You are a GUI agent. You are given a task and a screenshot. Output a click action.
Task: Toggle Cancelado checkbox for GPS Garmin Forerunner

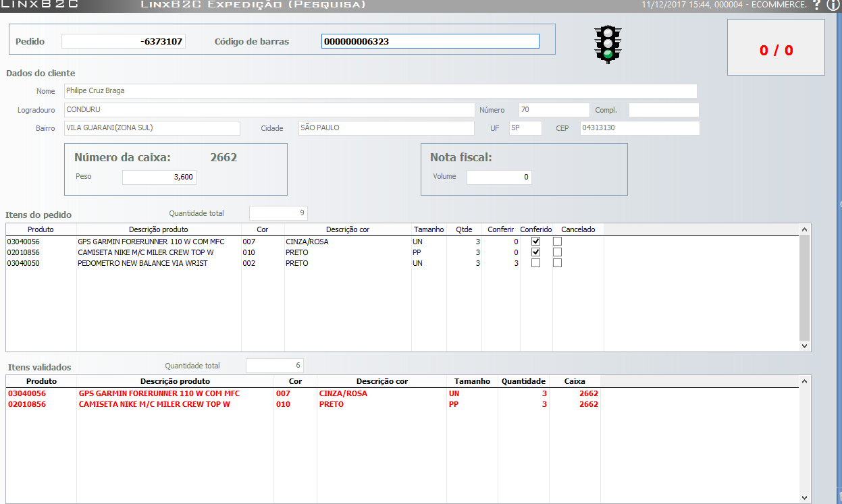click(x=557, y=242)
